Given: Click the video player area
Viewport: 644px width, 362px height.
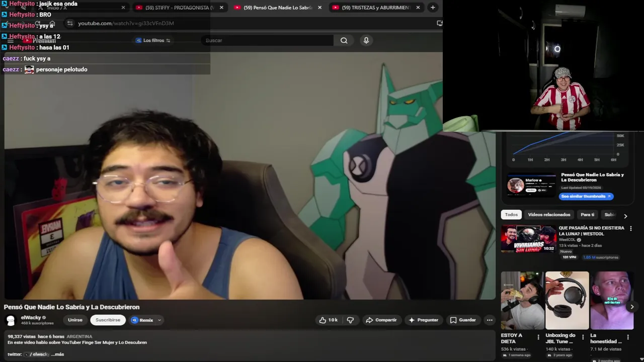Looking at the screenshot, I should click(x=250, y=176).
